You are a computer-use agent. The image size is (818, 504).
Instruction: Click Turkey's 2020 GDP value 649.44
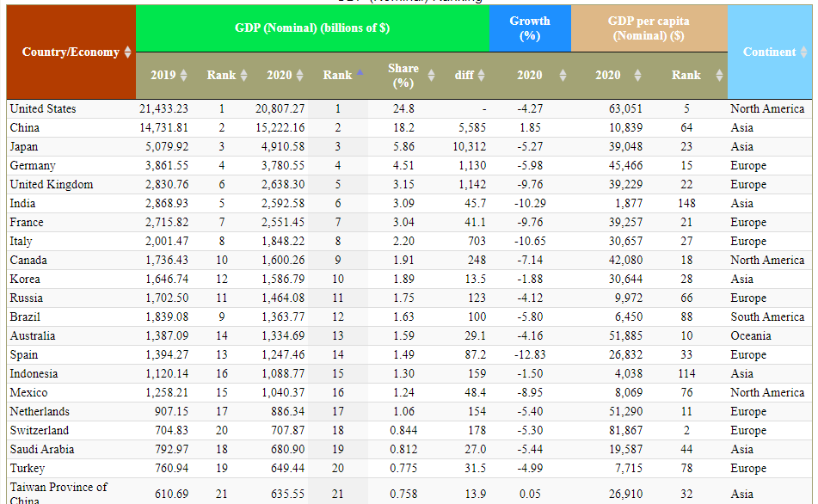(287, 469)
